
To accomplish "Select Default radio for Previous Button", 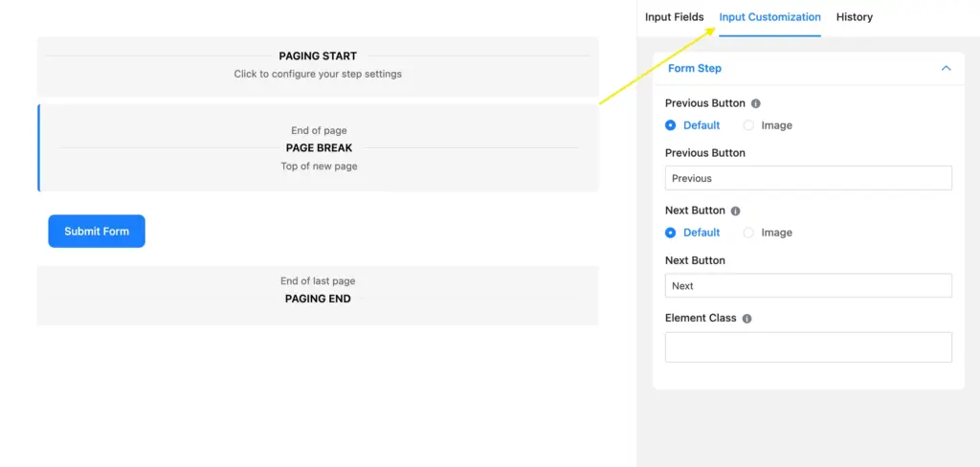I will pos(671,125).
